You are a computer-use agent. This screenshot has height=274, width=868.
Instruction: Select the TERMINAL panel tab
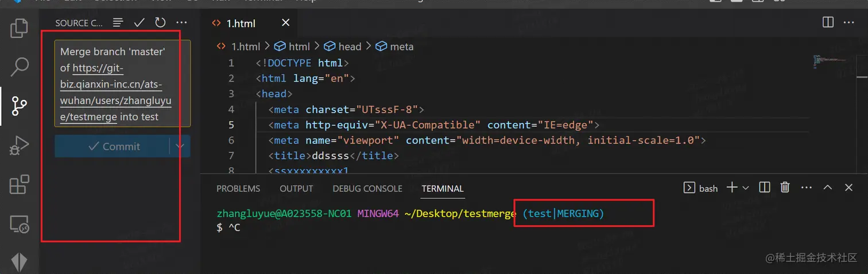(x=442, y=188)
